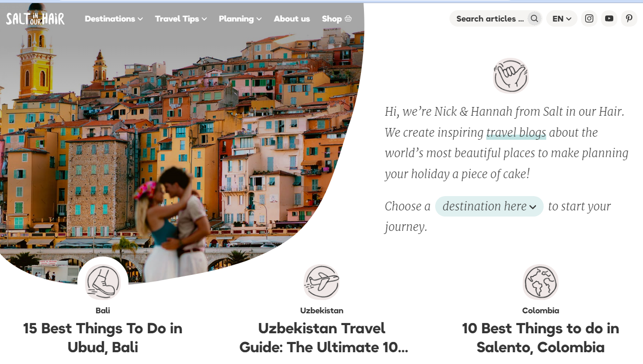This screenshot has width=643, height=364.
Task: Expand the Planning menu
Action: tap(240, 18)
